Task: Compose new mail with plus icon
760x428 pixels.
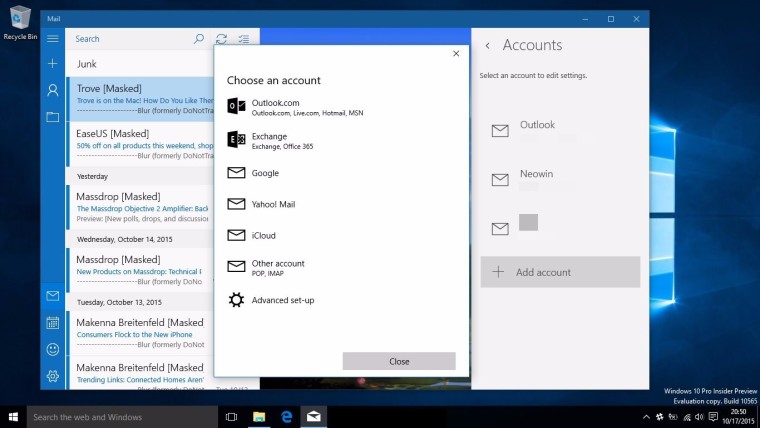Action: point(53,63)
